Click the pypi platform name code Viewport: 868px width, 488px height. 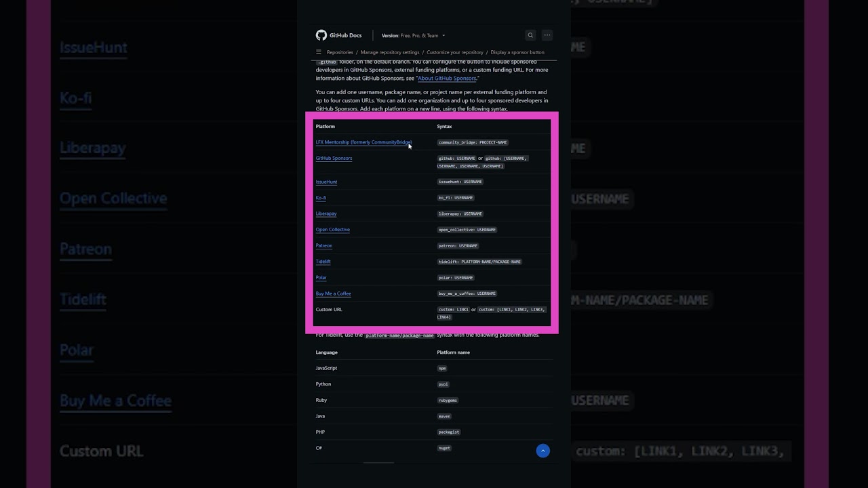443,384
